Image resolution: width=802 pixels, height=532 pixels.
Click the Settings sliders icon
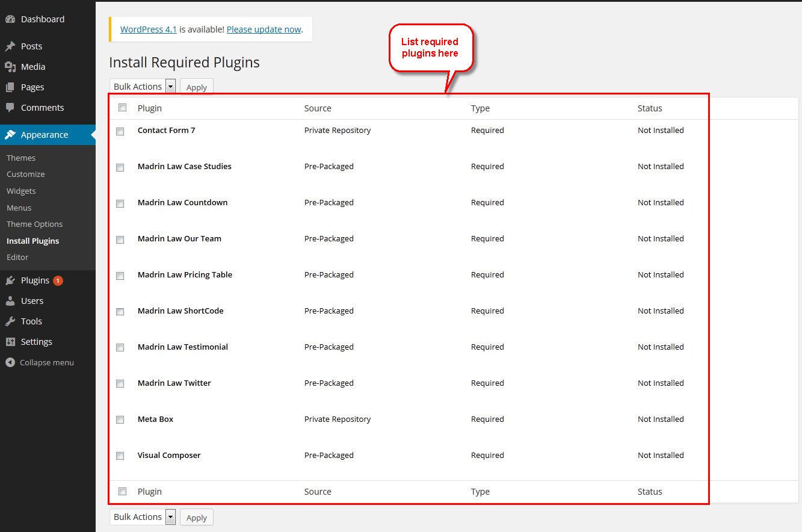tap(10, 342)
